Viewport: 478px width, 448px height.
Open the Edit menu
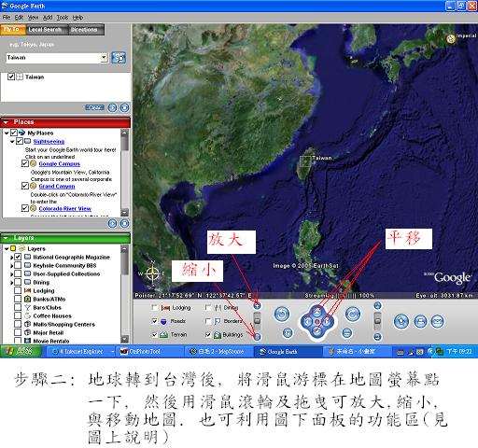click(x=19, y=18)
